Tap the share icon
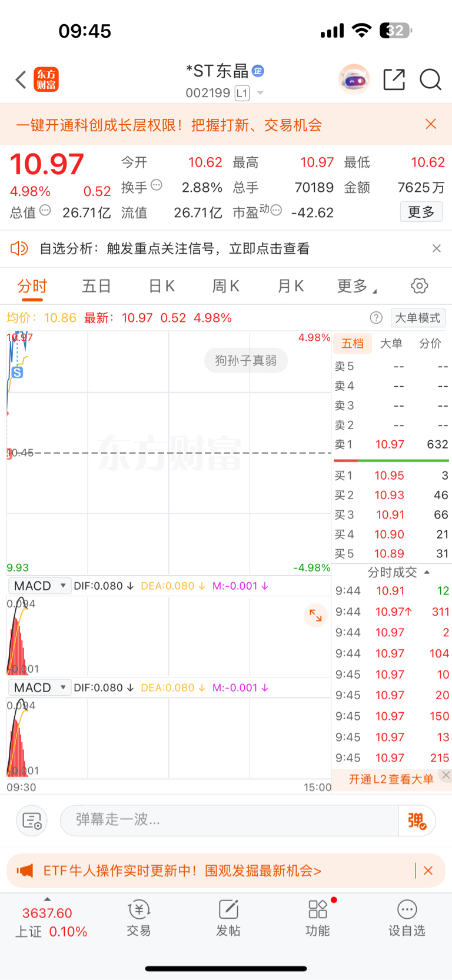Image resolution: width=452 pixels, height=980 pixels. click(x=394, y=79)
